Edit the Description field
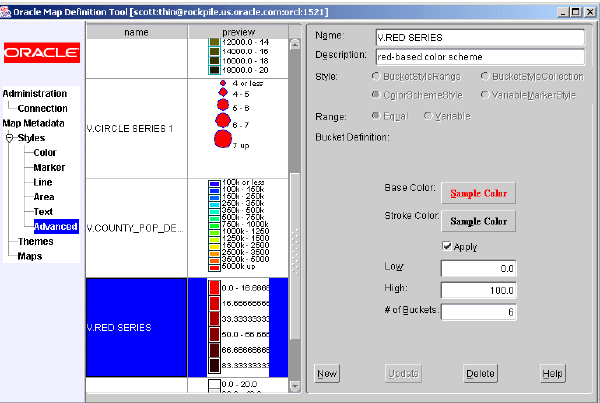The width and height of the screenshot is (600, 403). tap(480, 57)
